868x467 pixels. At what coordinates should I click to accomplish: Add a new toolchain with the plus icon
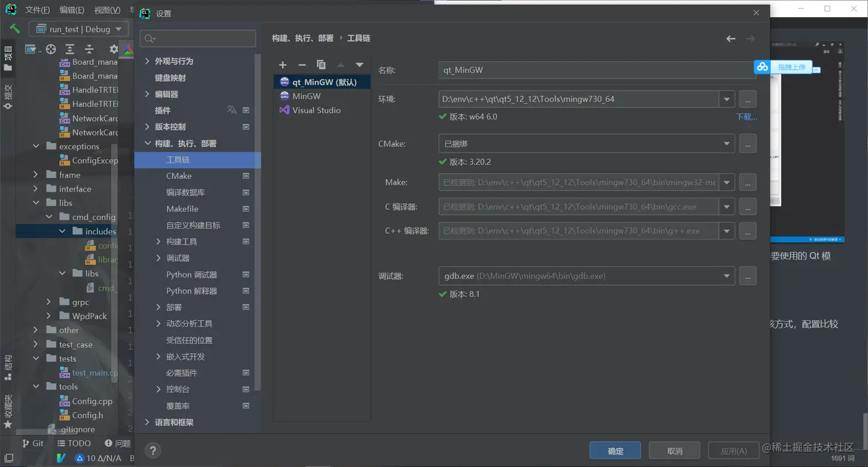282,65
